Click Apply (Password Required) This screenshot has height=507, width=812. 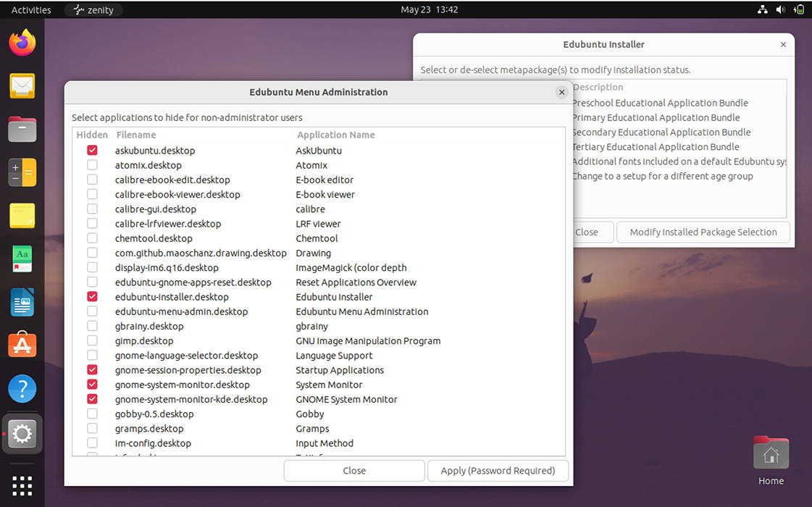(x=498, y=470)
